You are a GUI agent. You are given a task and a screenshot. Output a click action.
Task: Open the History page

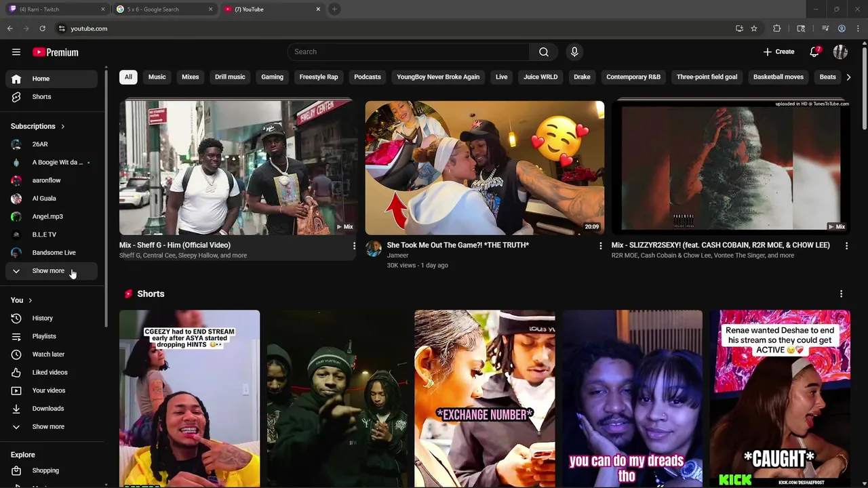[52, 318]
